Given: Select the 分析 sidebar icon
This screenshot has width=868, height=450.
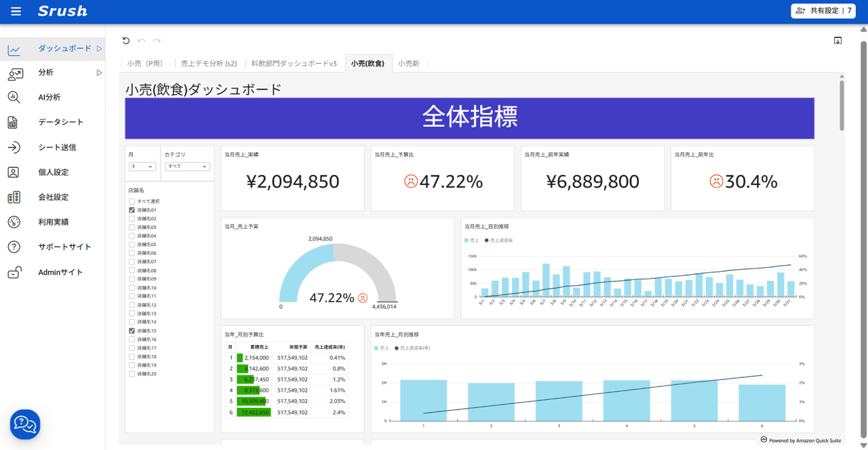Looking at the screenshot, I should (x=15, y=72).
